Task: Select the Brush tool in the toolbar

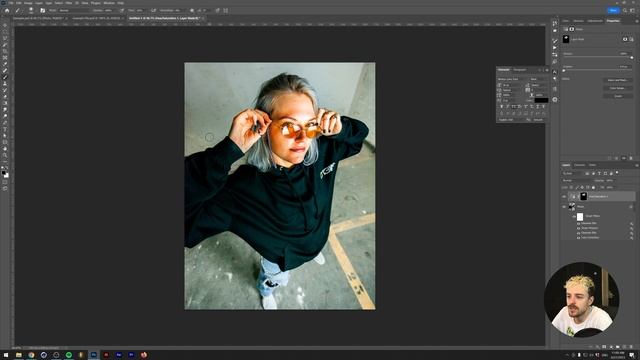Action: [x=5, y=77]
